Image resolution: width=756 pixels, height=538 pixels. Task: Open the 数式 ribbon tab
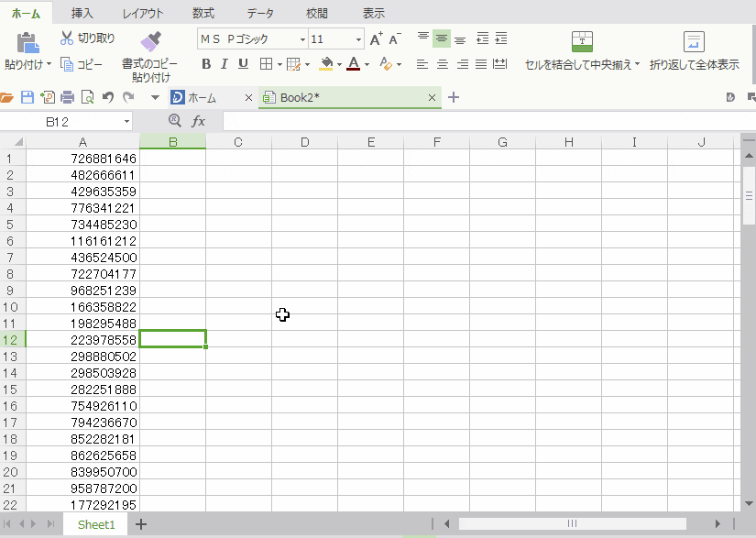coord(203,14)
